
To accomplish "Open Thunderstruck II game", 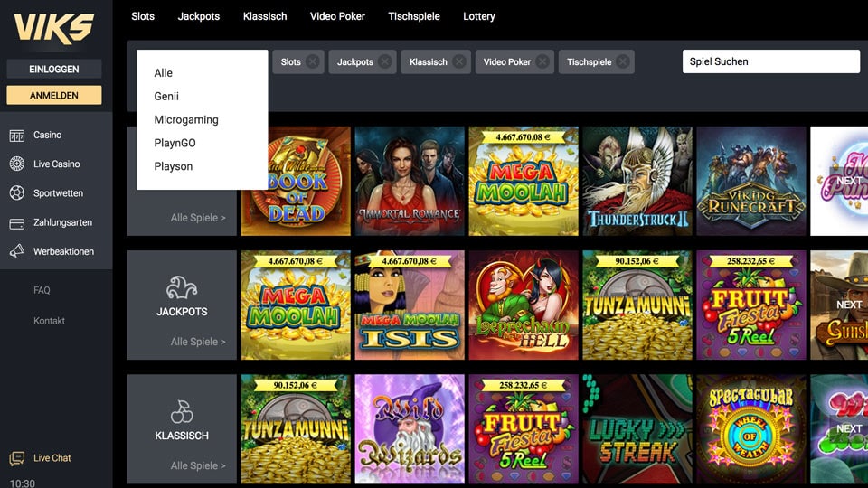I will pos(637,181).
